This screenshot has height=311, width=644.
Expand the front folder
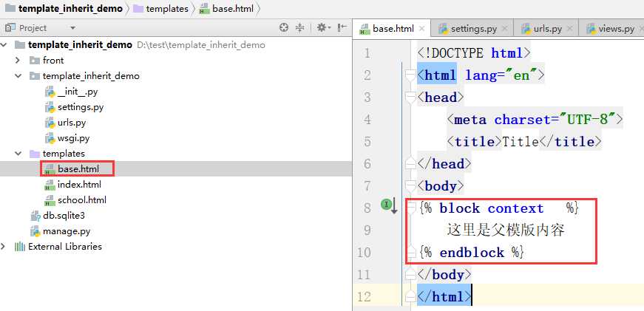[x=17, y=61]
